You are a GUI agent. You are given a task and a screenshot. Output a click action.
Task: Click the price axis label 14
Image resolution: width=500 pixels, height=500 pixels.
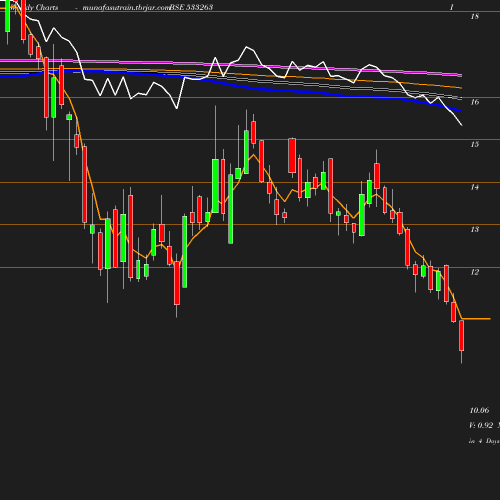click(475, 187)
